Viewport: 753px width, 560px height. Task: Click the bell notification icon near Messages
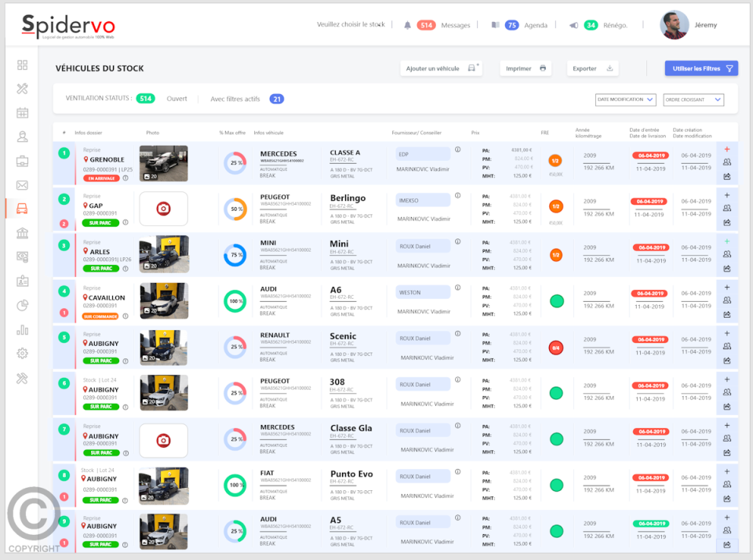tap(407, 25)
